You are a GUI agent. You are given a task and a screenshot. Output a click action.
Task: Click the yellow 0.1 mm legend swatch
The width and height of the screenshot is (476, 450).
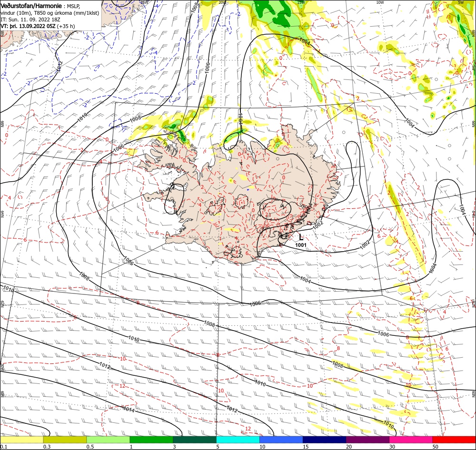click(x=21, y=440)
